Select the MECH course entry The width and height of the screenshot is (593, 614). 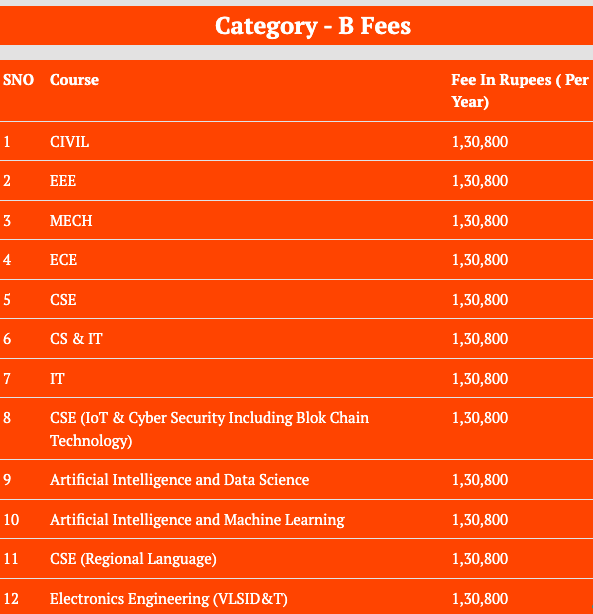coord(71,221)
